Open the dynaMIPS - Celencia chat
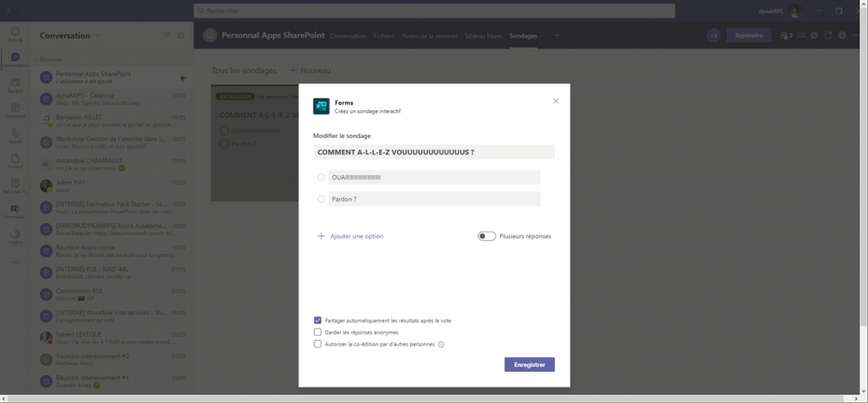The image size is (868, 403). click(113, 98)
